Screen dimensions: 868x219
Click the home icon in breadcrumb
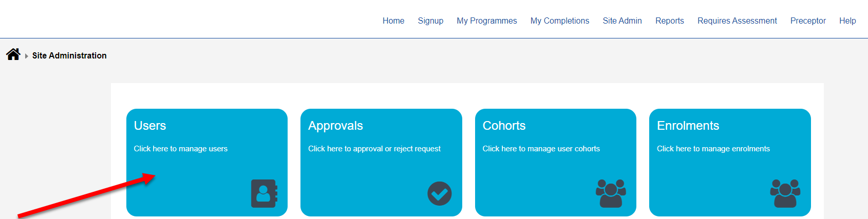13,54
